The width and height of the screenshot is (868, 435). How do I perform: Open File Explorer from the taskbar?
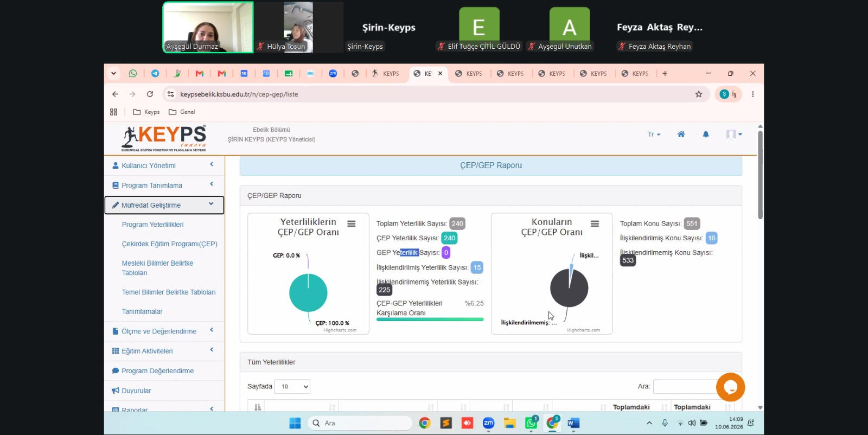[x=509, y=423]
